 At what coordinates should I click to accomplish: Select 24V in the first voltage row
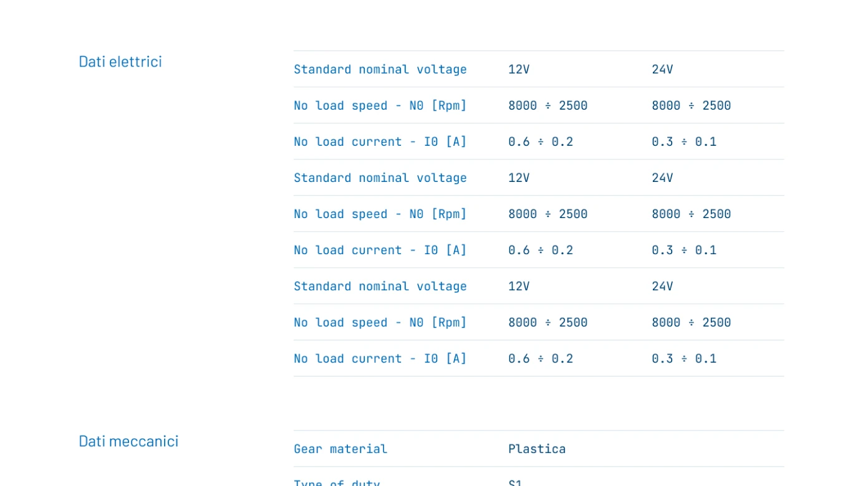662,69
